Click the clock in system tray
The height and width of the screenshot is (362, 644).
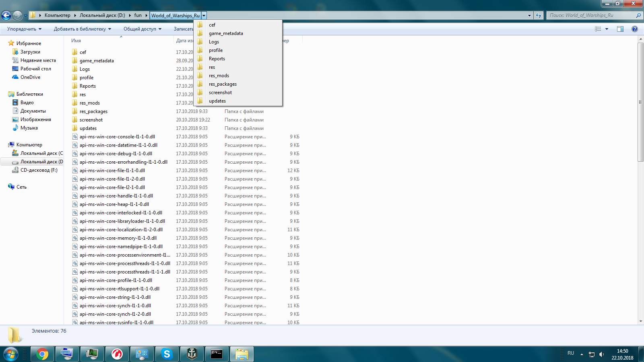[622, 354]
